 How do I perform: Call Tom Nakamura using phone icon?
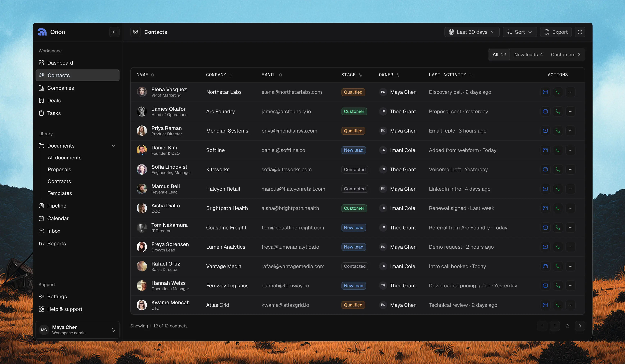pyautogui.click(x=558, y=227)
